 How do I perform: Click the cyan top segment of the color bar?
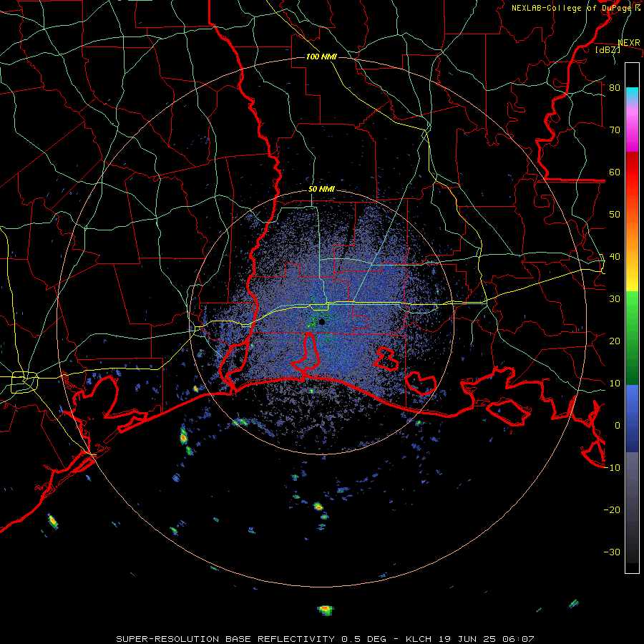click(632, 93)
